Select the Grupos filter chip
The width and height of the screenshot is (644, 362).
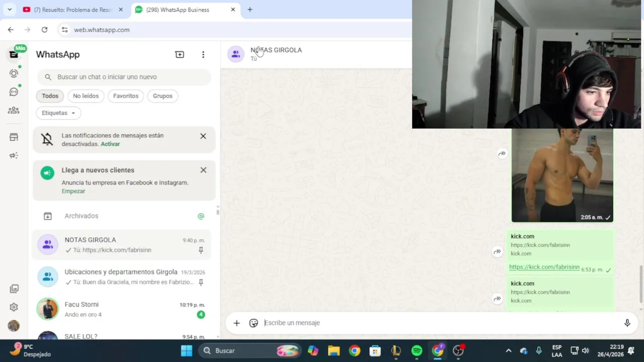coord(163,96)
